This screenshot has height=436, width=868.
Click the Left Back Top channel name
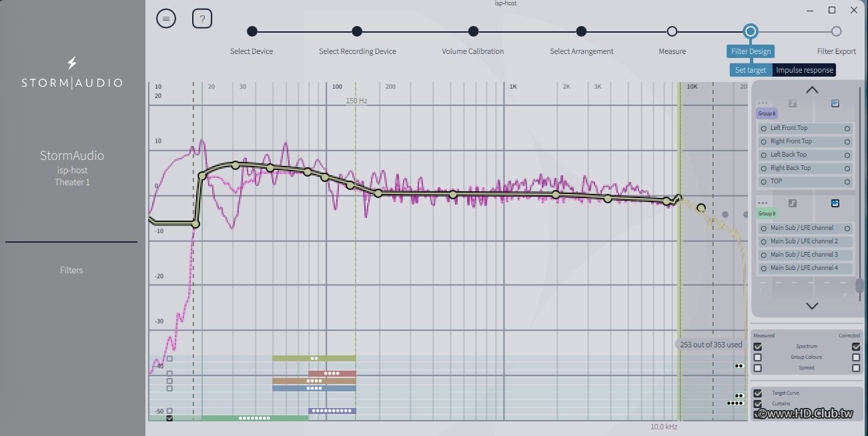[x=789, y=155]
